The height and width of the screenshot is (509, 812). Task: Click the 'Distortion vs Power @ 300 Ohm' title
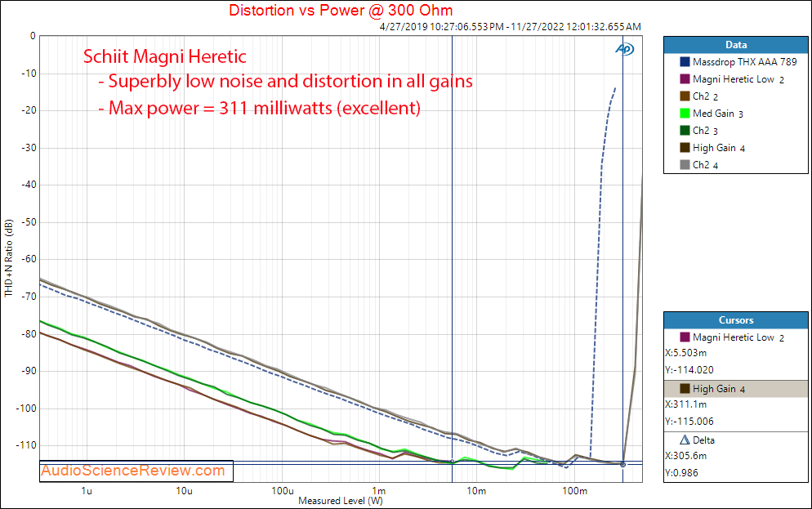pos(341,10)
